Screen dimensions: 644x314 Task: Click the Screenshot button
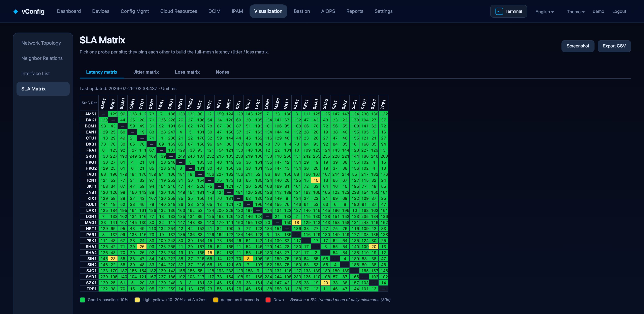tap(578, 46)
